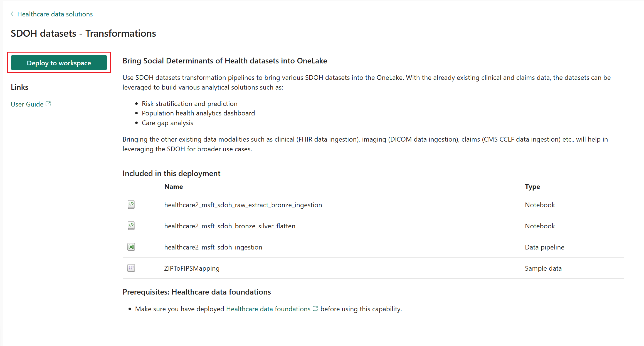Open the Healthcare data foundations prerequisite link
The width and height of the screenshot is (644, 346).
[268, 309]
